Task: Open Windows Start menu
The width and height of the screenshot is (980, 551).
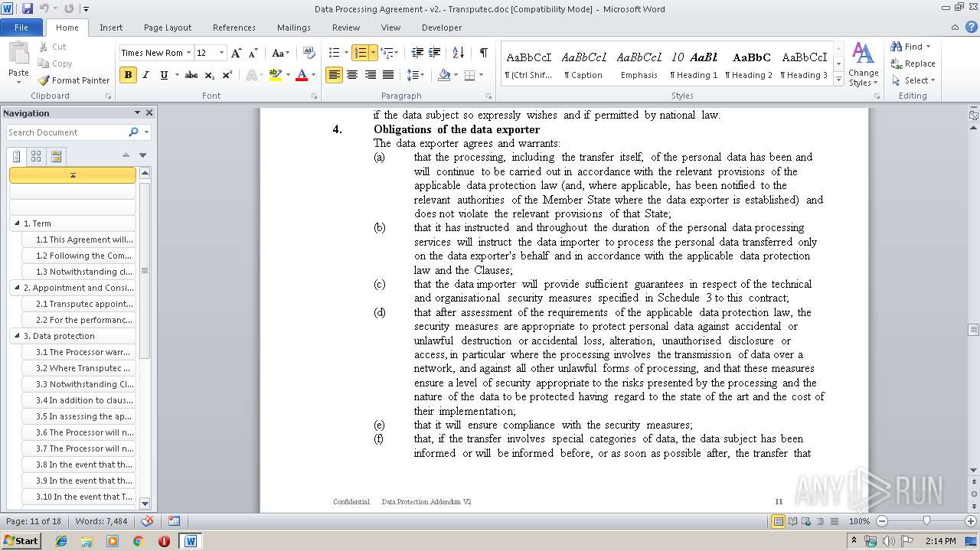Action: 21,540
